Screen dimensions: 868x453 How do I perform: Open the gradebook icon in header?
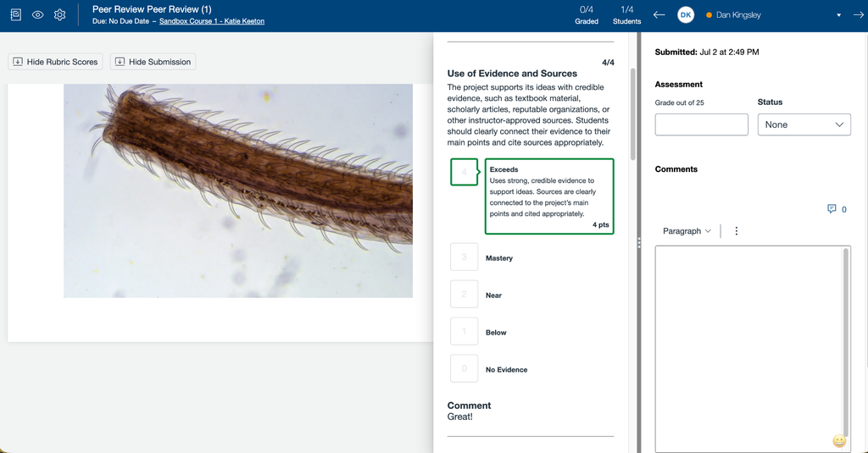16,15
